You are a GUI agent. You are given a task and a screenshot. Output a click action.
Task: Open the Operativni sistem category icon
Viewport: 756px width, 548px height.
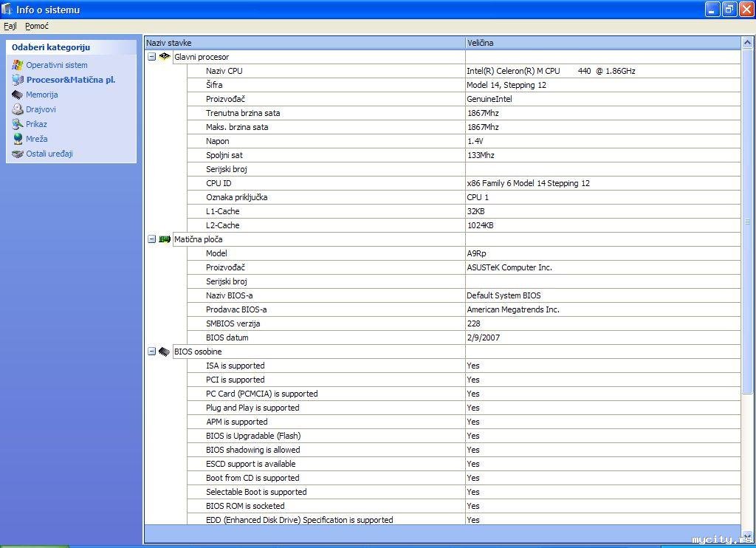point(18,65)
